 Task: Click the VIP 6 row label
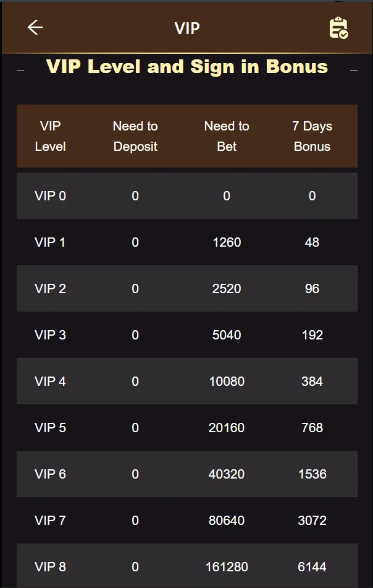click(x=50, y=474)
